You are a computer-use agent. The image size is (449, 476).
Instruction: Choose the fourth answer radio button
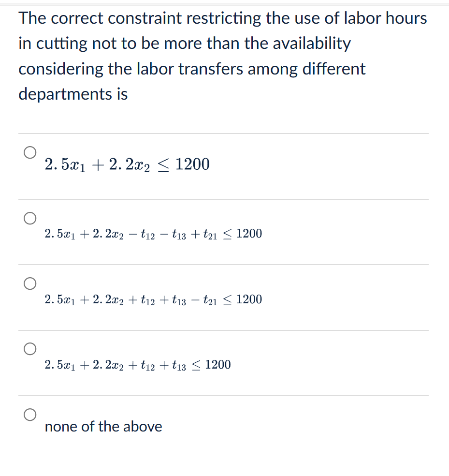click(30, 349)
